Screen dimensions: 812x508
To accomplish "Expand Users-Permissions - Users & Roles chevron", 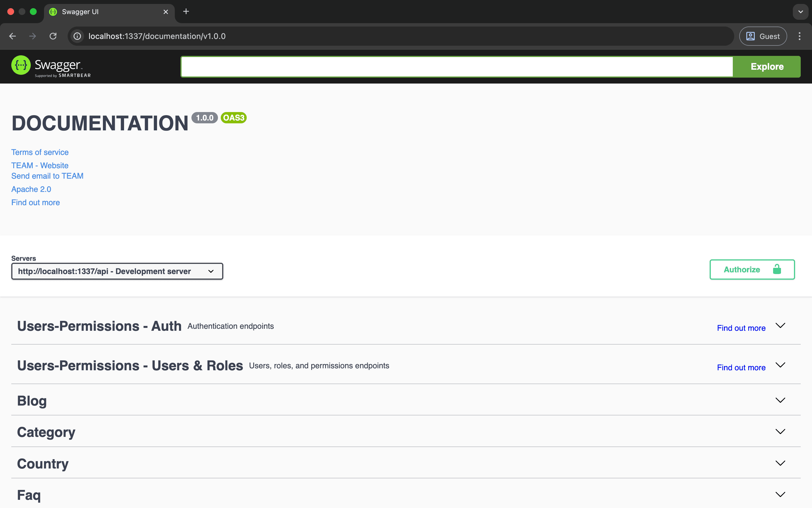I will click(x=780, y=365).
